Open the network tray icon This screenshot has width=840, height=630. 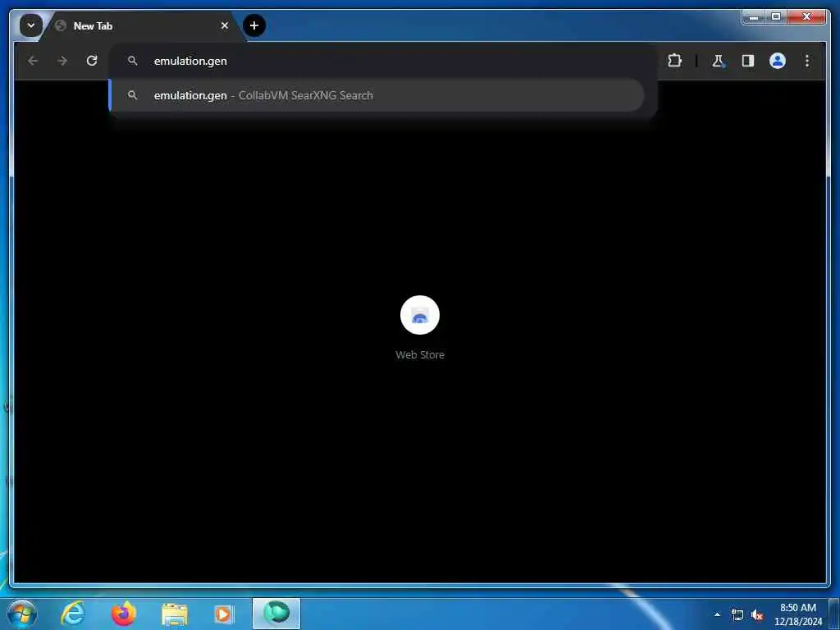737,615
